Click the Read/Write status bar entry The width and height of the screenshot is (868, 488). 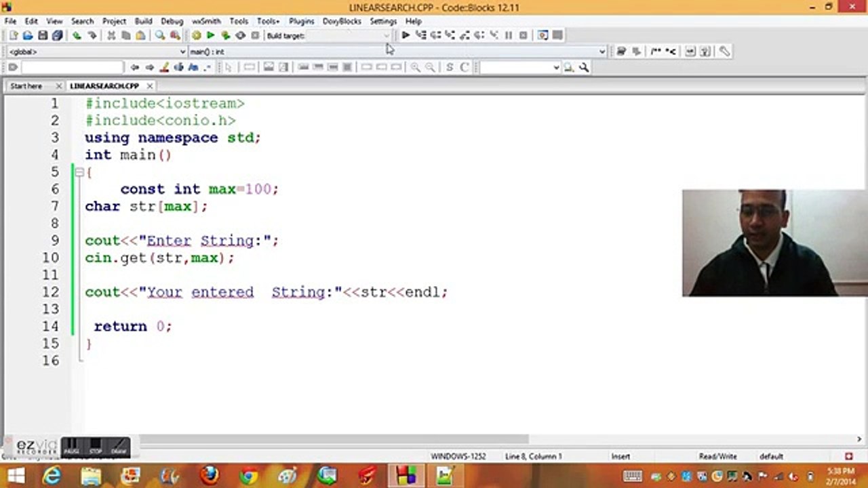click(718, 456)
